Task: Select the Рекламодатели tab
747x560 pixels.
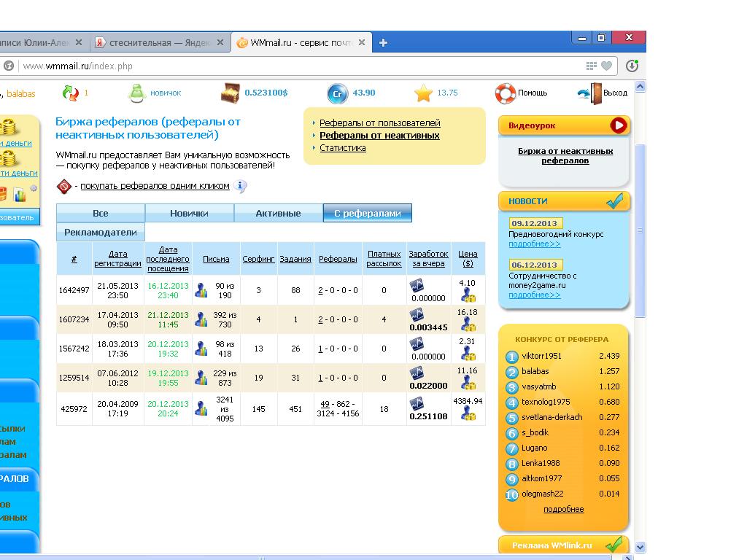Action: click(x=101, y=232)
